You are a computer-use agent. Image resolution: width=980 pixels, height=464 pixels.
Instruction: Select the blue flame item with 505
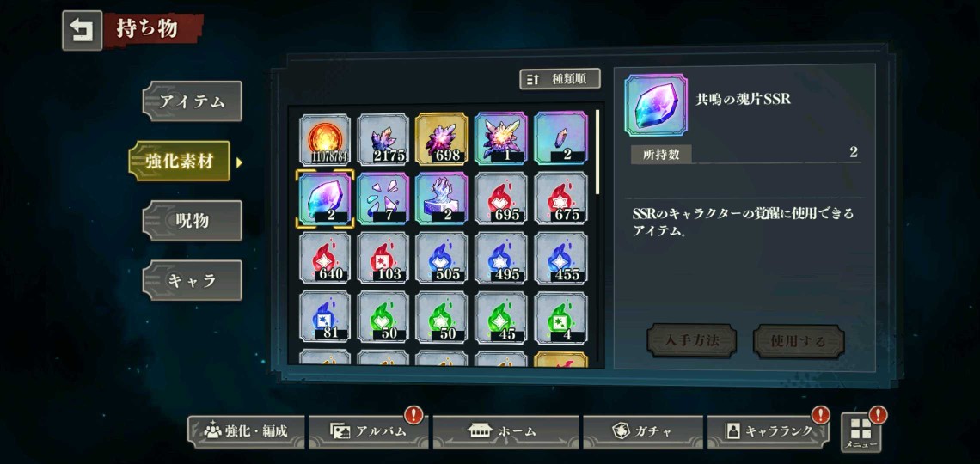click(x=441, y=258)
